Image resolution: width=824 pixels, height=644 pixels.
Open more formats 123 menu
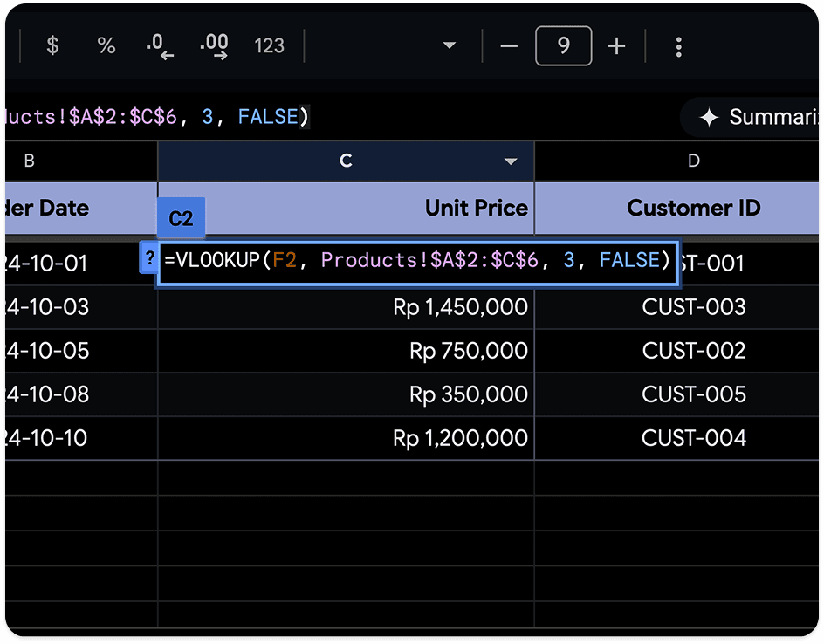coord(269,45)
